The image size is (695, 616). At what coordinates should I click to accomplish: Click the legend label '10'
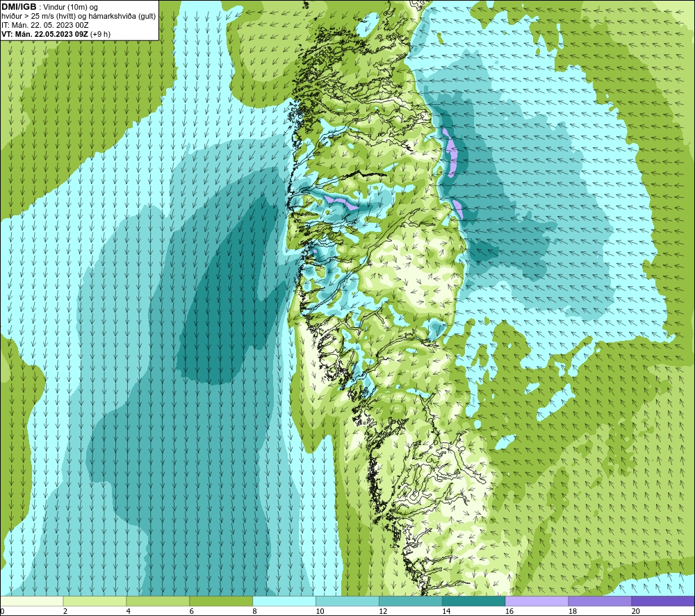click(x=320, y=611)
